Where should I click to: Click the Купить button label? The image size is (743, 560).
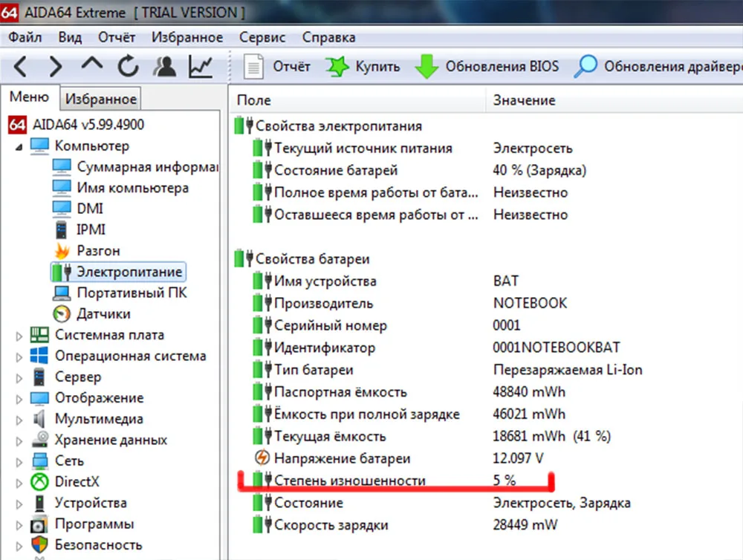(x=377, y=66)
